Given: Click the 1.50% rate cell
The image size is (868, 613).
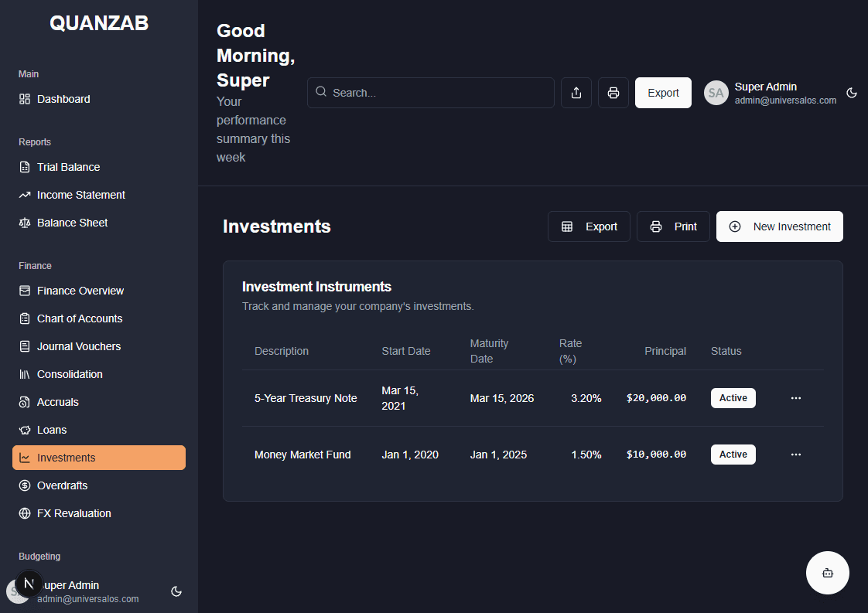Looking at the screenshot, I should (586, 455).
